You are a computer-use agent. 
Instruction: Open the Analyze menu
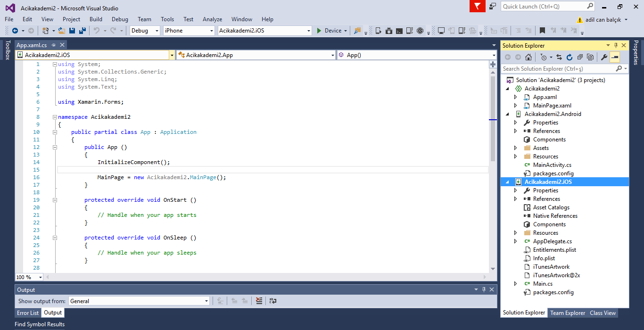coord(212,19)
